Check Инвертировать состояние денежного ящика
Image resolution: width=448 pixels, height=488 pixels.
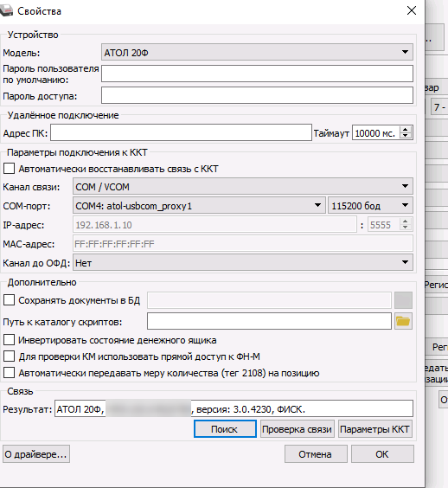(x=9, y=340)
